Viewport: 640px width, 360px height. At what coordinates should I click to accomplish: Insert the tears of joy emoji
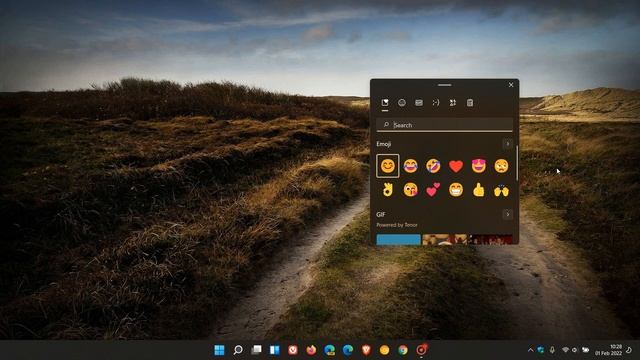pyautogui.click(x=410, y=166)
